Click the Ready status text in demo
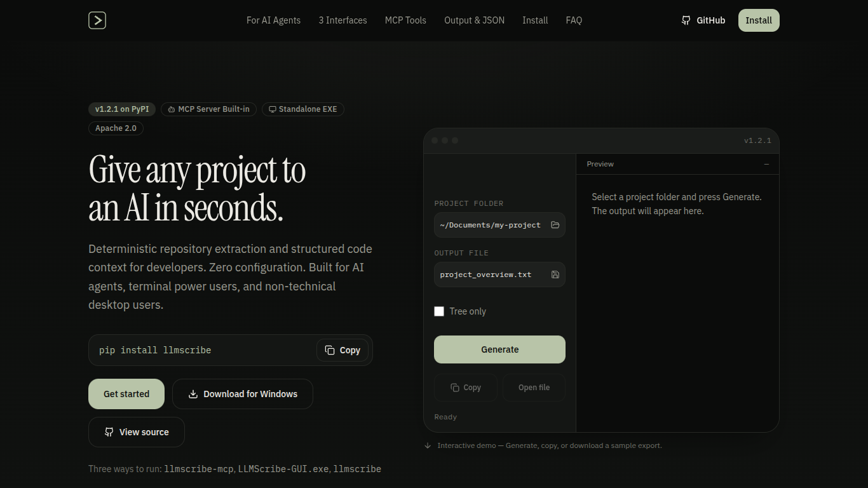868x488 pixels. (x=445, y=417)
